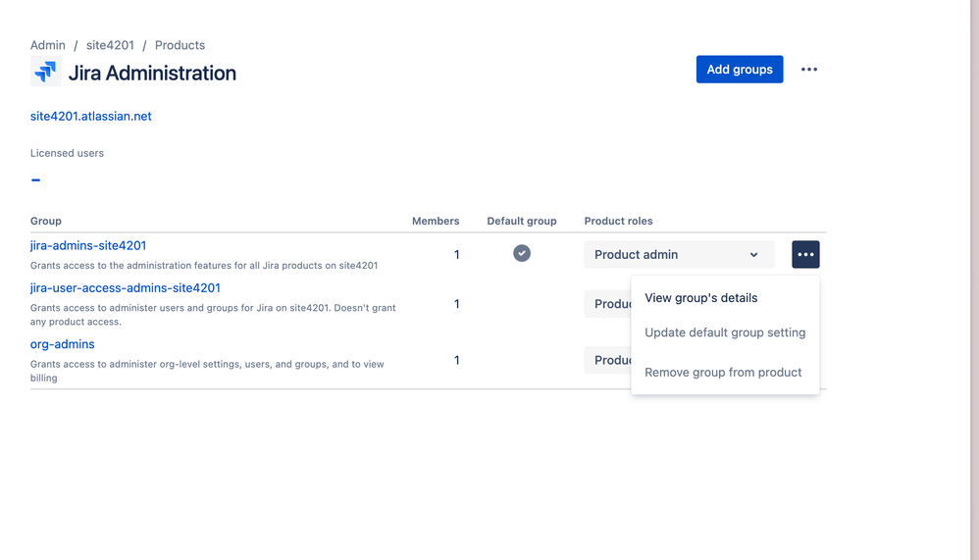This screenshot has height=560, width=979.
Task: Expand the Product admin role dropdown
Action: [x=679, y=255]
